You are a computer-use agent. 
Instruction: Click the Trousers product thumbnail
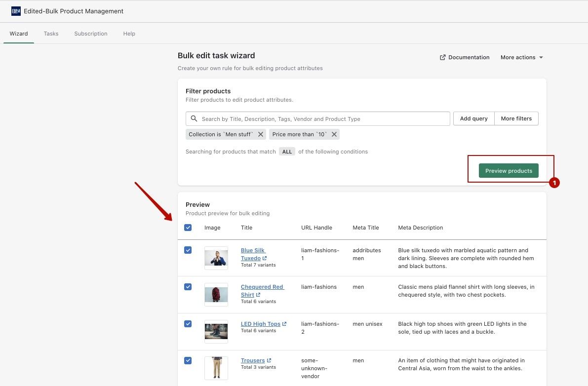(216, 368)
